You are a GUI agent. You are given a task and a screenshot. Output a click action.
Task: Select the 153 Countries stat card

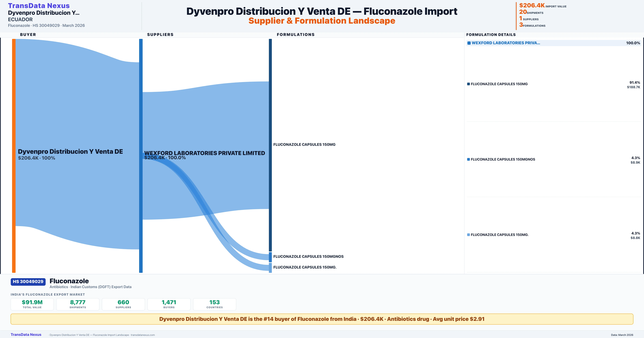click(215, 304)
